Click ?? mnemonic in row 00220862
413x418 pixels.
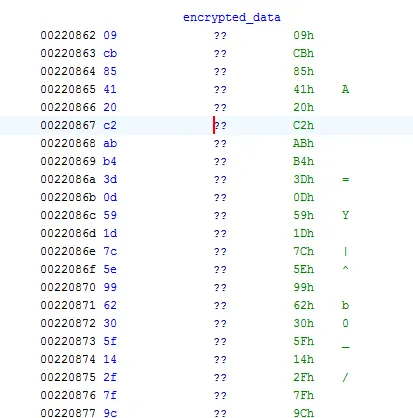[220, 35]
